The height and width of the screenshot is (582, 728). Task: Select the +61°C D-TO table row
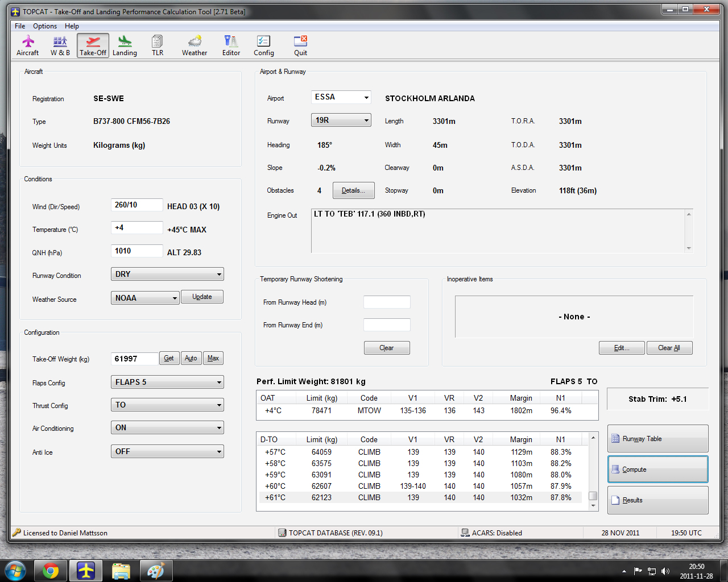click(420, 497)
